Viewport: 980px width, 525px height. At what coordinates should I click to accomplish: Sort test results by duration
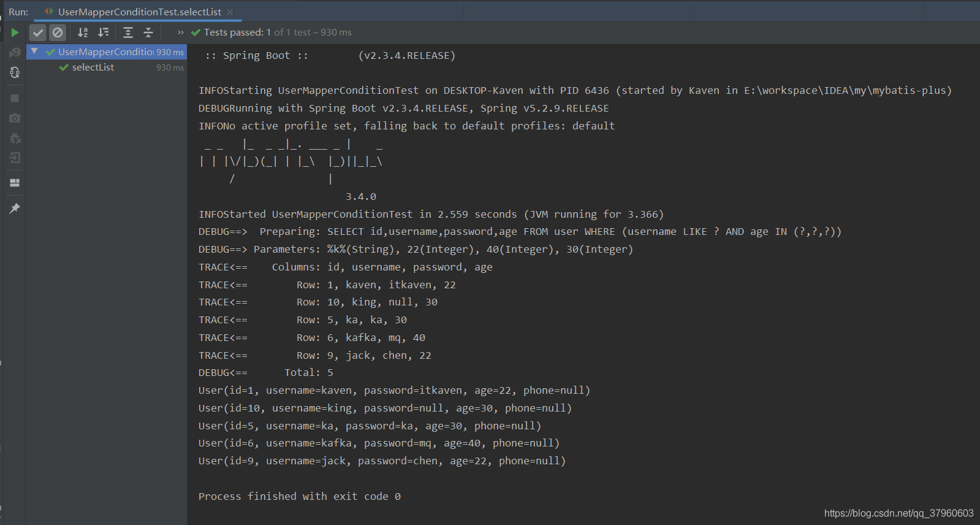(104, 33)
